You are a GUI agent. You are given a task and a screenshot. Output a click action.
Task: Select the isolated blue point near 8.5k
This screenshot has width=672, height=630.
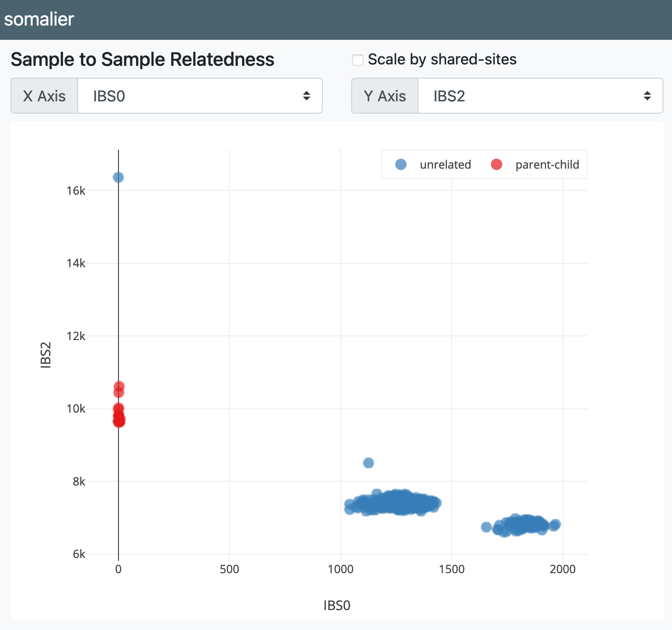click(x=368, y=463)
